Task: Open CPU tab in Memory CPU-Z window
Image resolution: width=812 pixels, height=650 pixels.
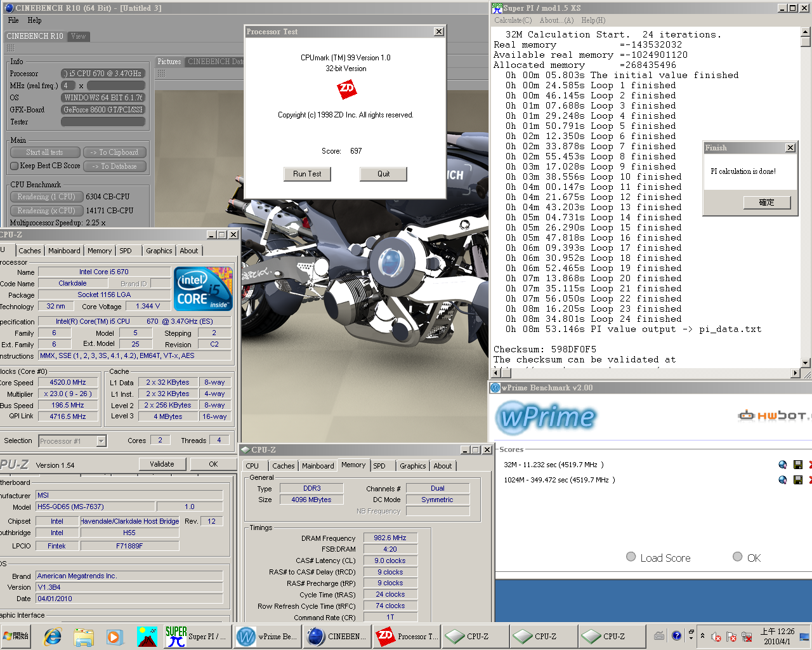Action: (252, 466)
